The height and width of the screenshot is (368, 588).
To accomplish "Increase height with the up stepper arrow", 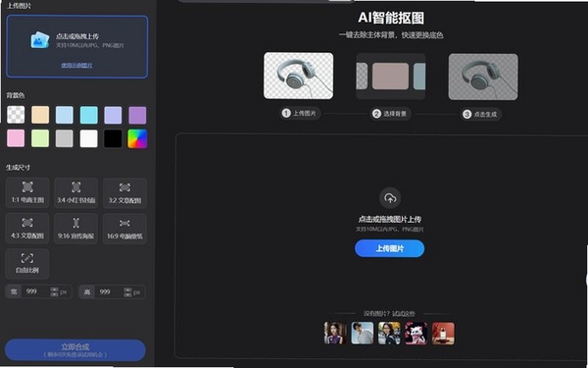I will click(x=127, y=289).
